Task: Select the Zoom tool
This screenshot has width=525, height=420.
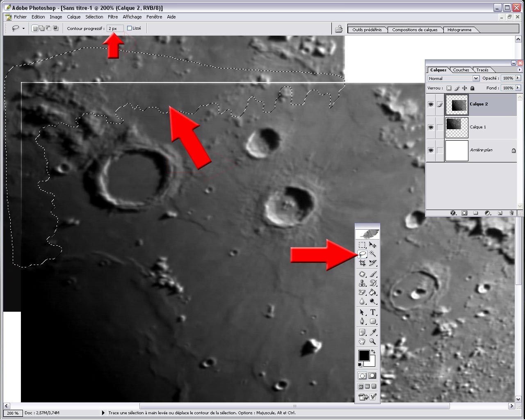Action: tap(372, 341)
